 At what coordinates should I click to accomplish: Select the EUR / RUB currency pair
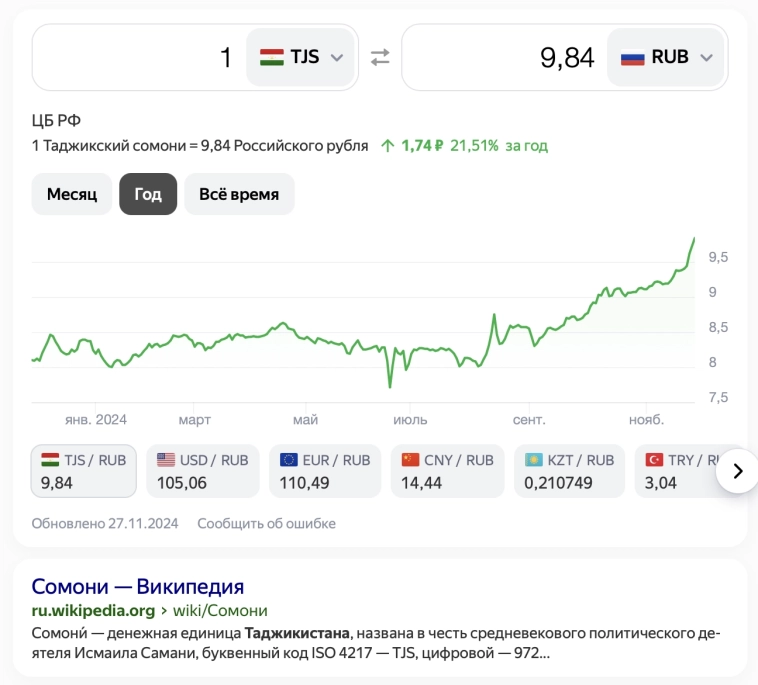pyautogui.click(x=325, y=471)
